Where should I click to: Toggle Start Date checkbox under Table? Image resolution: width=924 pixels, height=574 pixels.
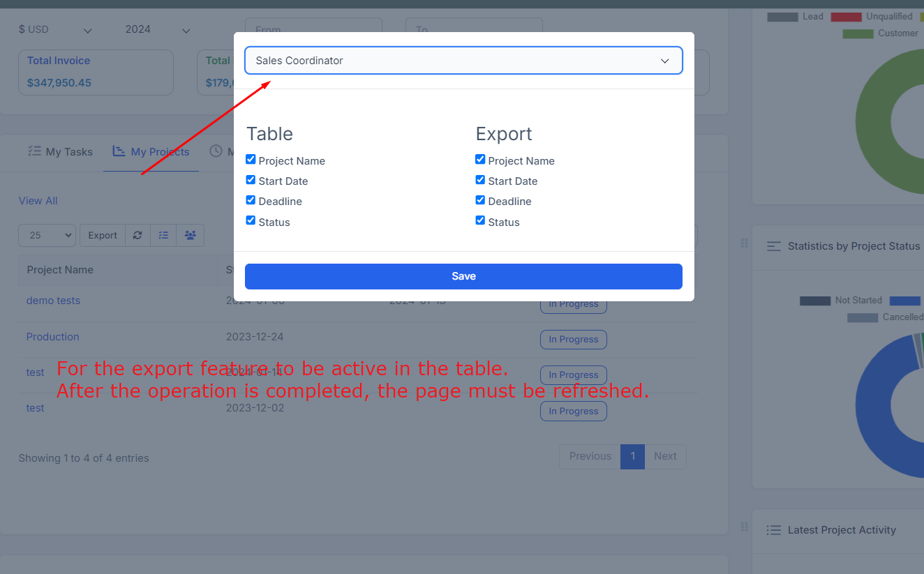pyautogui.click(x=251, y=180)
